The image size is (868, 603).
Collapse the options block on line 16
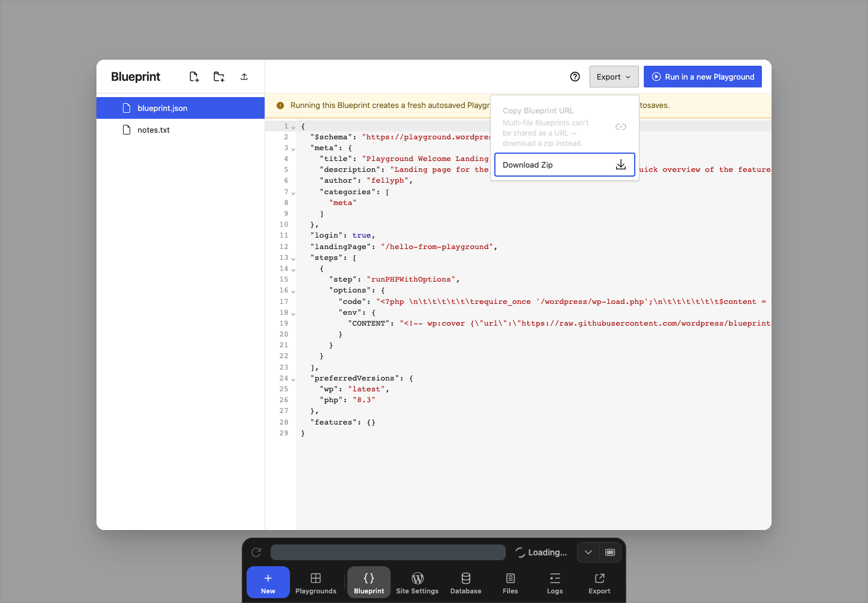coord(294,291)
